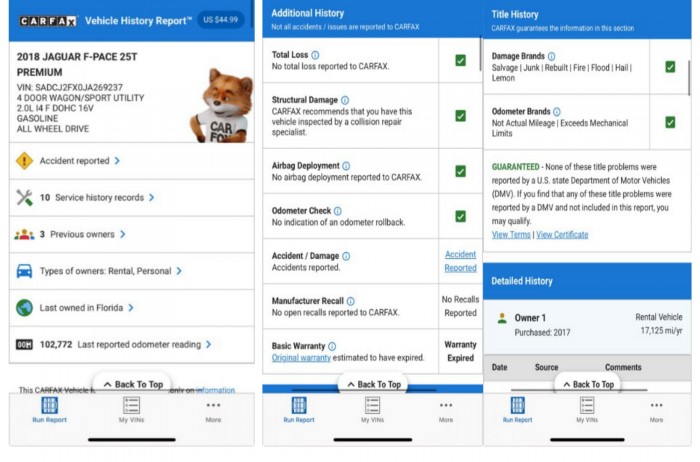
Task: Tap Back To Top in middle screen
Action: 374,384
